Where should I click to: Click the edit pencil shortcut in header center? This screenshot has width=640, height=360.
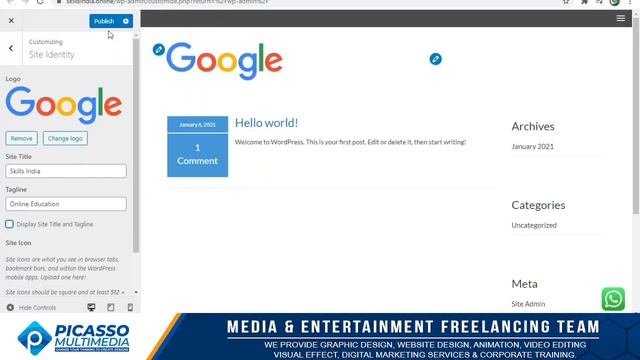436,59
